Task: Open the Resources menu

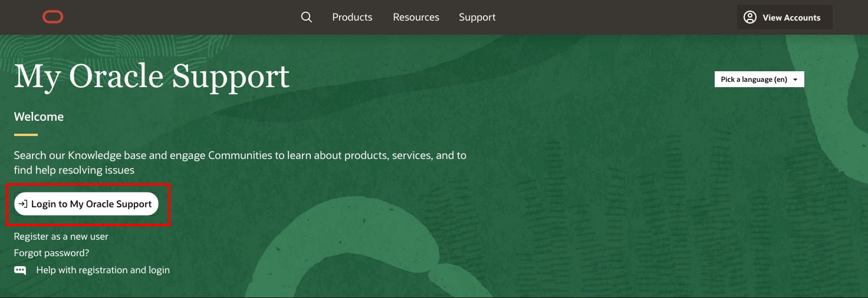Action: (416, 17)
